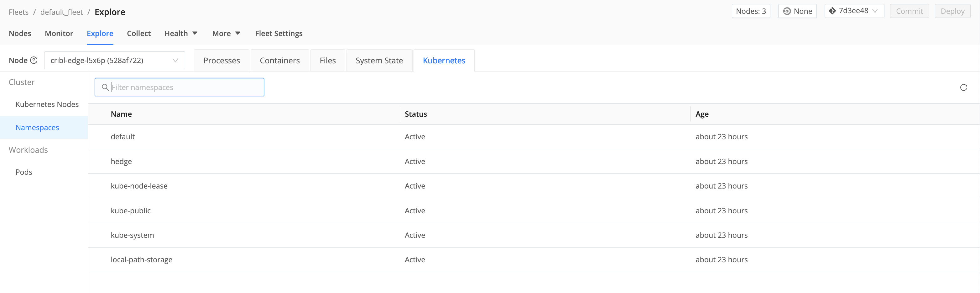Open Pods under the Workloads section

(23, 172)
